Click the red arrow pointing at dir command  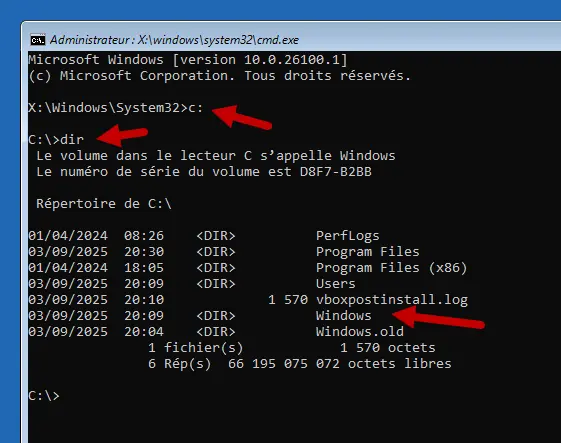[x=122, y=135]
